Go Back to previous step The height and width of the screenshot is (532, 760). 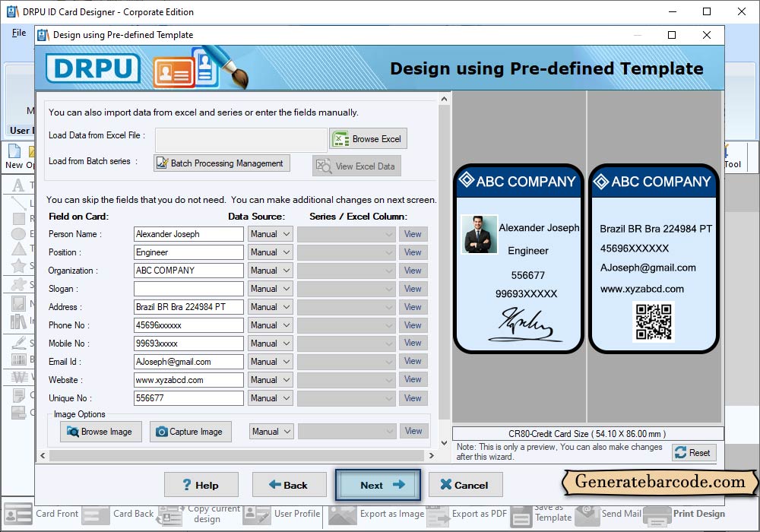(x=289, y=485)
